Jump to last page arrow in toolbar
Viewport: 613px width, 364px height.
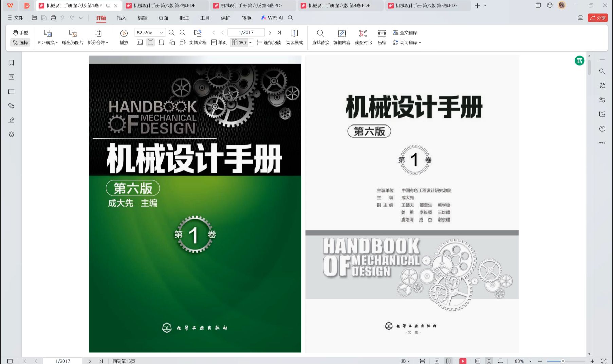tap(279, 33)
